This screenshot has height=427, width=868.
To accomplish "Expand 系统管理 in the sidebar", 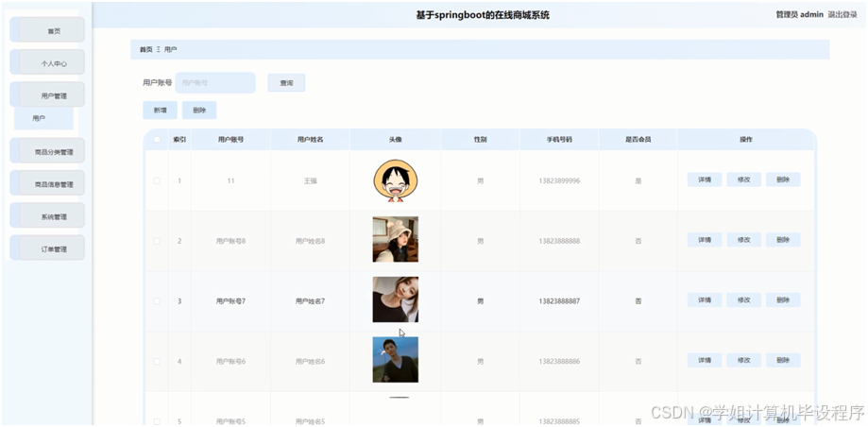I will [x=47, y=215].
